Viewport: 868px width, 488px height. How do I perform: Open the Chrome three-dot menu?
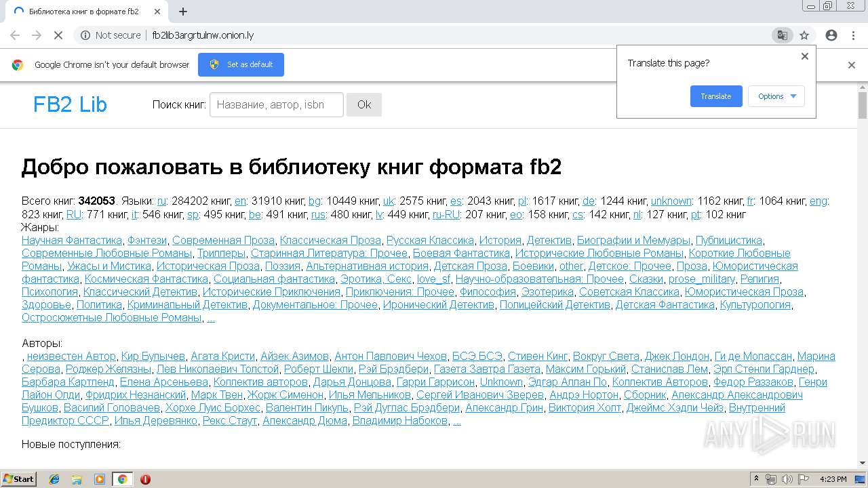853,35
